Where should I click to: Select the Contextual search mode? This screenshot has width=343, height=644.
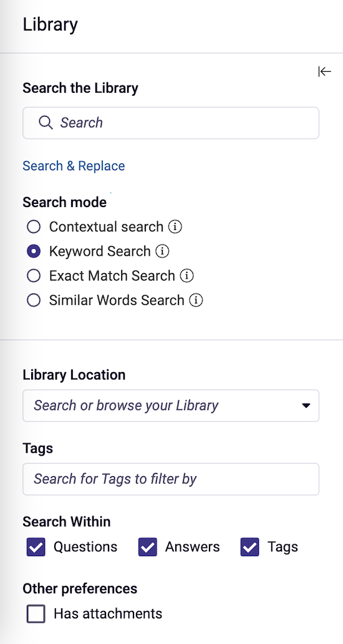tap(34, 227)
